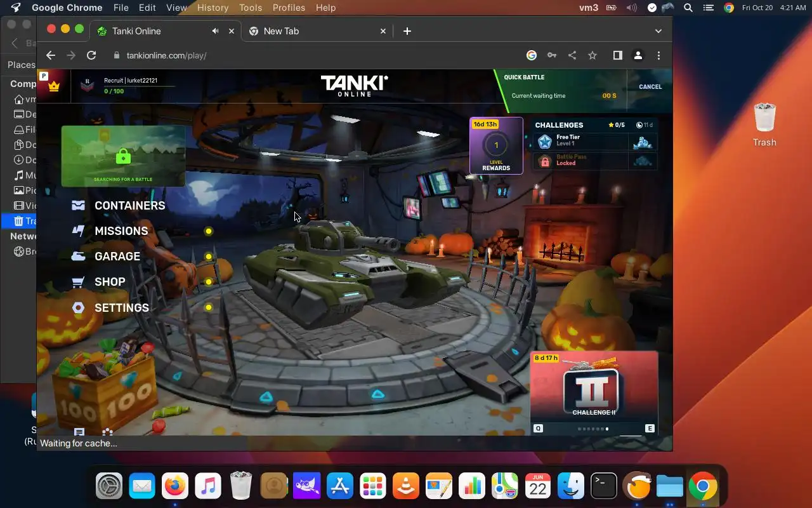Open the Help menu
Image resolution: width=812 pixels, height=508 pixels.
[x=325, y=8]
